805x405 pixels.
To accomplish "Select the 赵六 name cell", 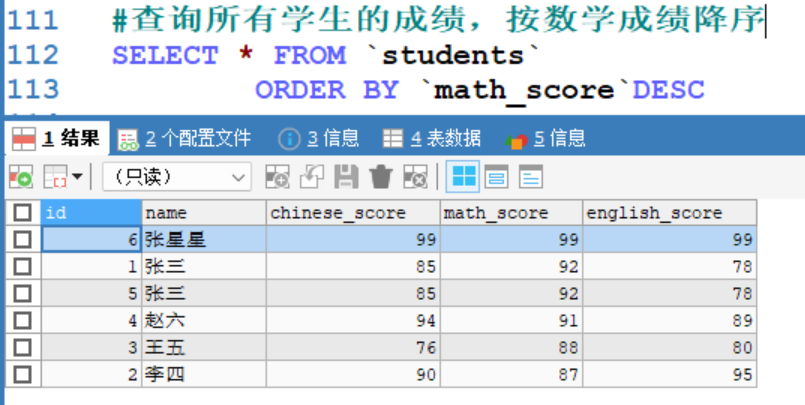I will click(204, 321).
